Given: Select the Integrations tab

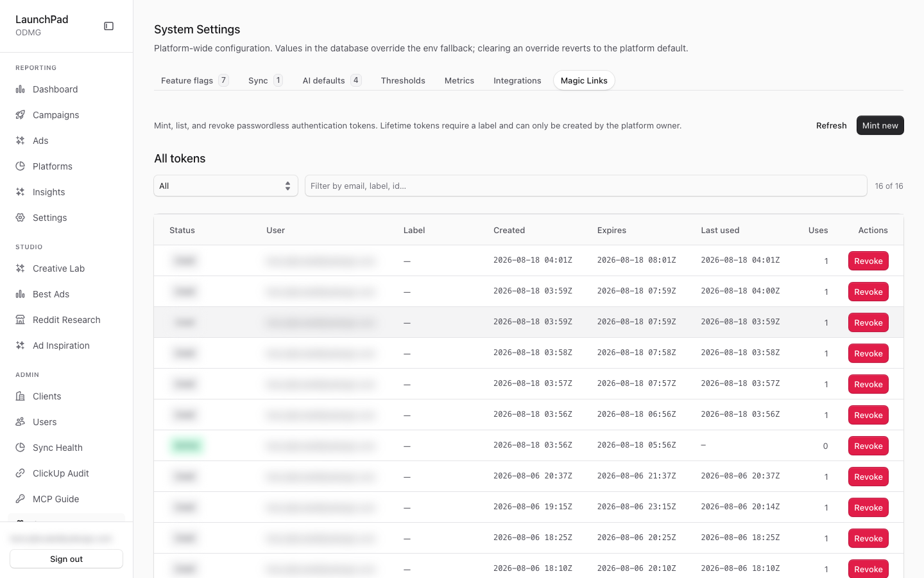Looking at the screenshot, I should 517,80.
